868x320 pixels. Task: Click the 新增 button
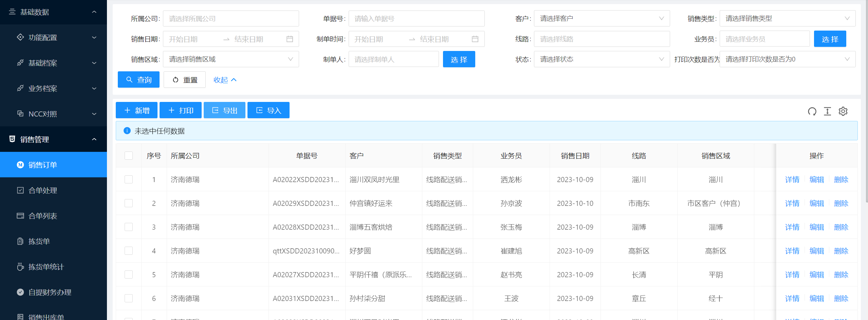[x=136, y=110]
